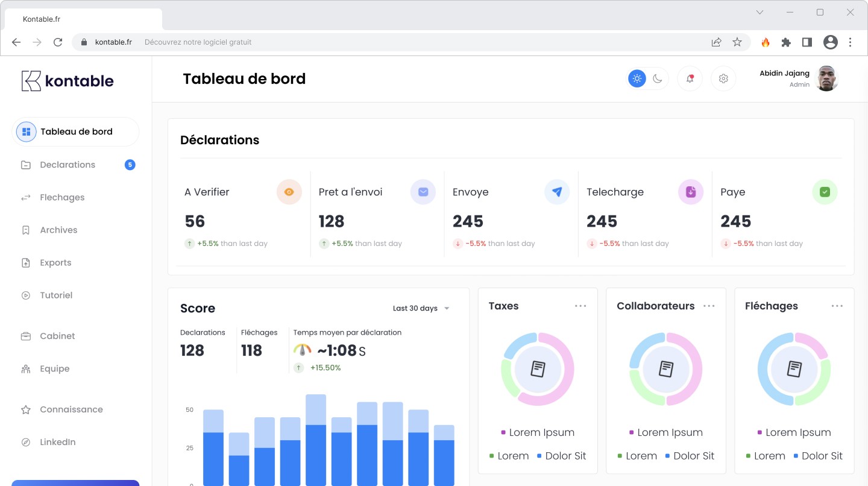Click the Fléchages value 118

tap(251, 350)
